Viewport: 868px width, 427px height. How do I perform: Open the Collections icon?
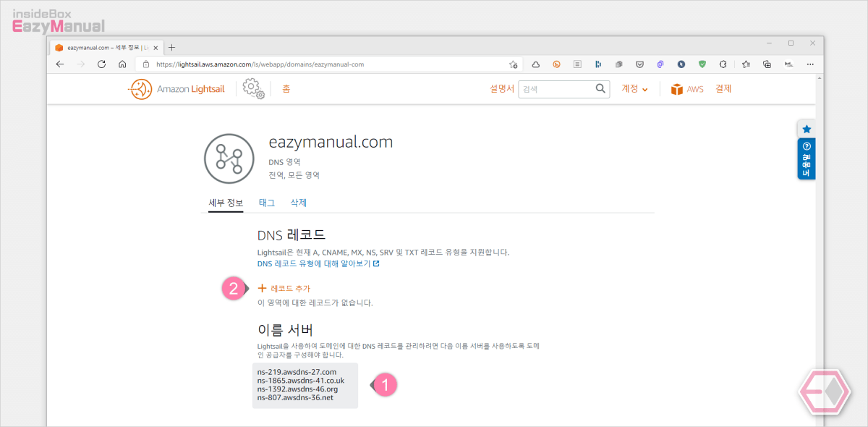pyautogui.click(x=767, y=64)
